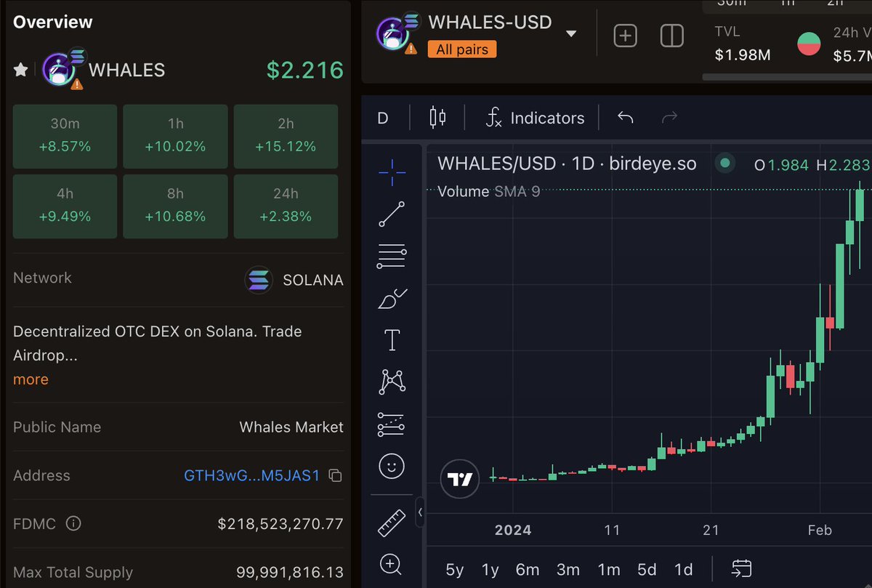Toggle the favorite star next to WHALES
The width and height of the screenshot is (872, 588).
(21, 70)
